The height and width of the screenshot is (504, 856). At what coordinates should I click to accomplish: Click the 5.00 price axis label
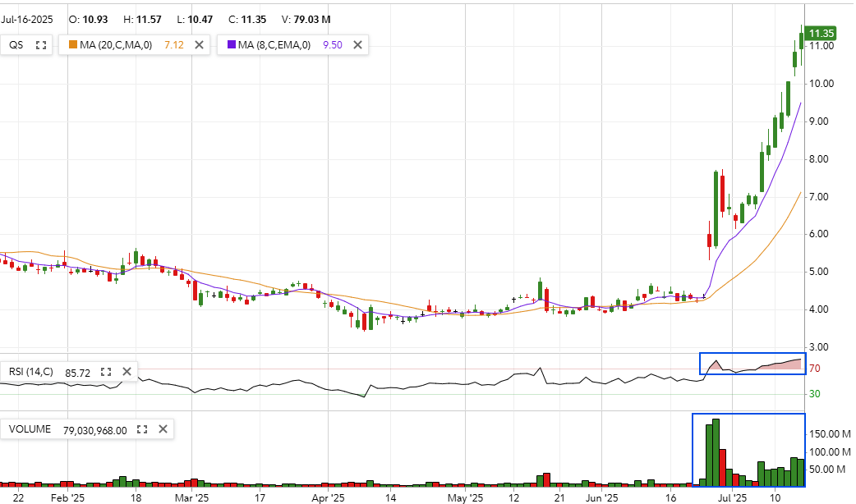point(819,272)
